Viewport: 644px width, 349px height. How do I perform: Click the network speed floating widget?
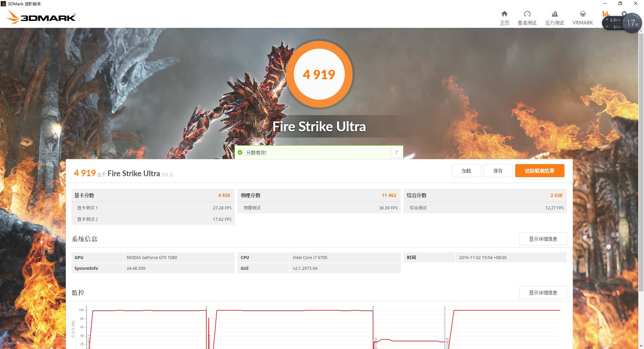click(x=613, y=23)
